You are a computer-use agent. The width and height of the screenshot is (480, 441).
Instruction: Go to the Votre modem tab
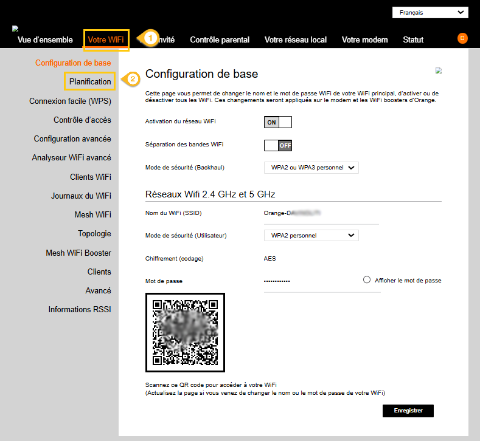pyautogui.click(x=365, y=40)
